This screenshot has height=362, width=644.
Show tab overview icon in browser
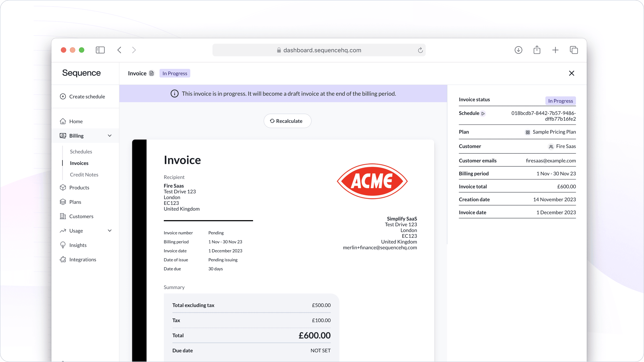tap(574, 50)
